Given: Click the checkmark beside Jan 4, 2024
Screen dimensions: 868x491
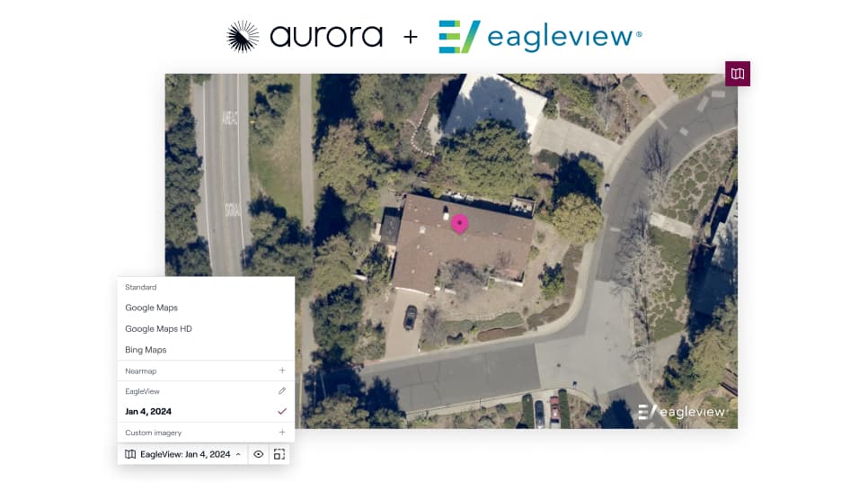Looking at the screenshot, I should 282,411.
